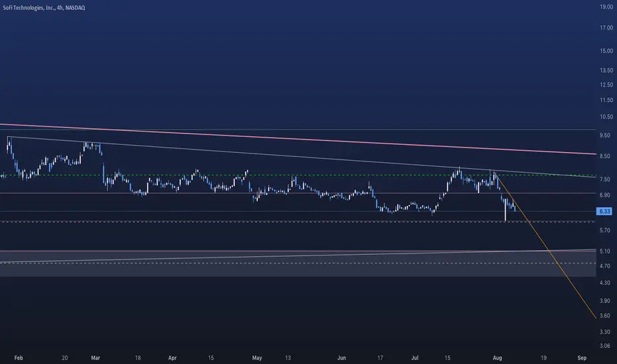The height and width of the screenshot is (364, 617).
Task: Click the SoFi Technologies chart title
Action: point(44,7)
